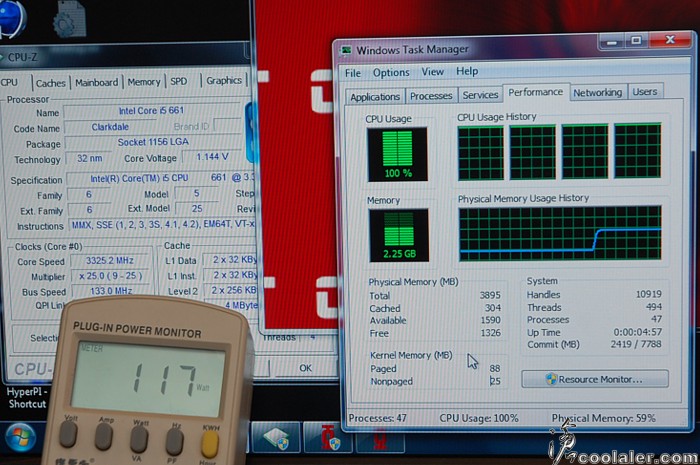The height and width of the screenshot is (465, 700).
Task: Click the Up Time value 0:00:04:57
Action: click(638, 332)
